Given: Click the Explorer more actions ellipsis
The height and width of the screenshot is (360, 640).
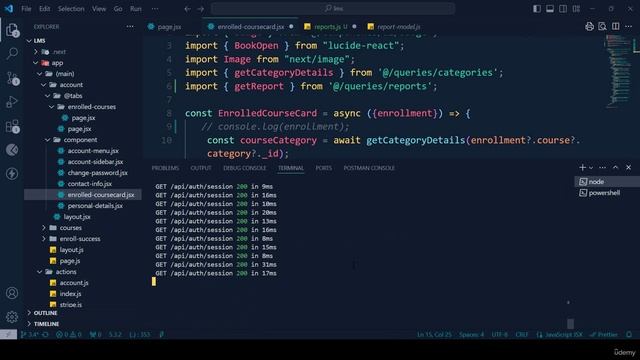Looking at the screenshot, I should 130,27.
